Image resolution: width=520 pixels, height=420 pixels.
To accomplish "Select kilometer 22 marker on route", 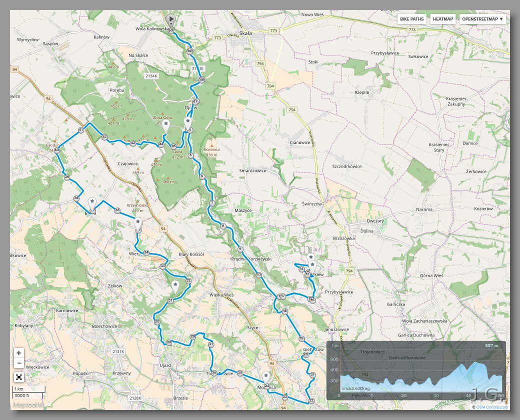I will (x=311, y=400).
